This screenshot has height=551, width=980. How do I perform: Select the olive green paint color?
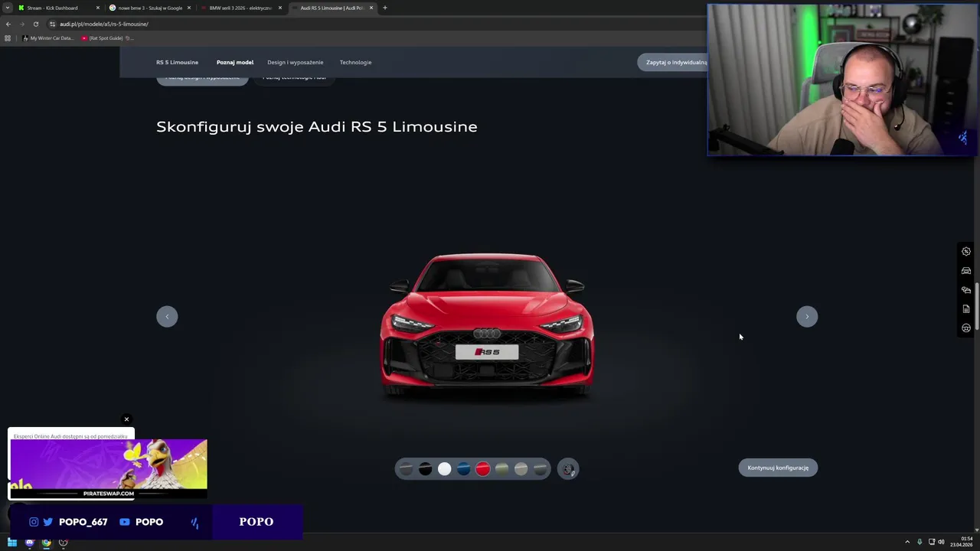tap(501, 469)
